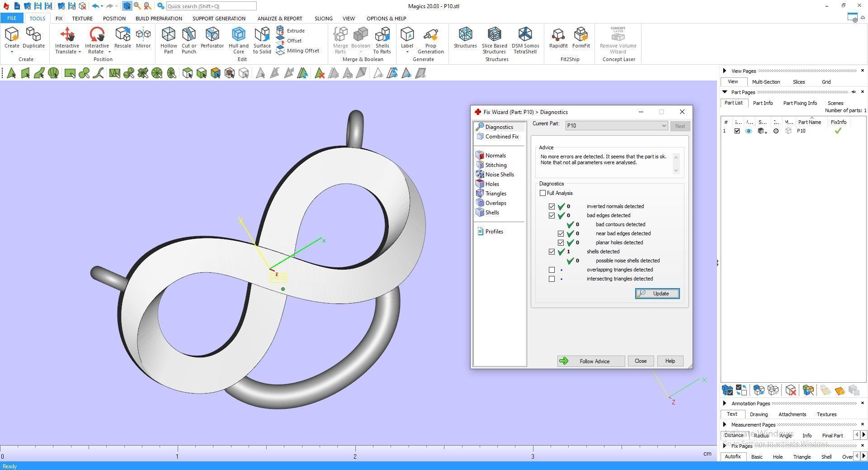Enable the Full Analysis checkbox
This screenshot has width=868, height=470.
[542, 193]
